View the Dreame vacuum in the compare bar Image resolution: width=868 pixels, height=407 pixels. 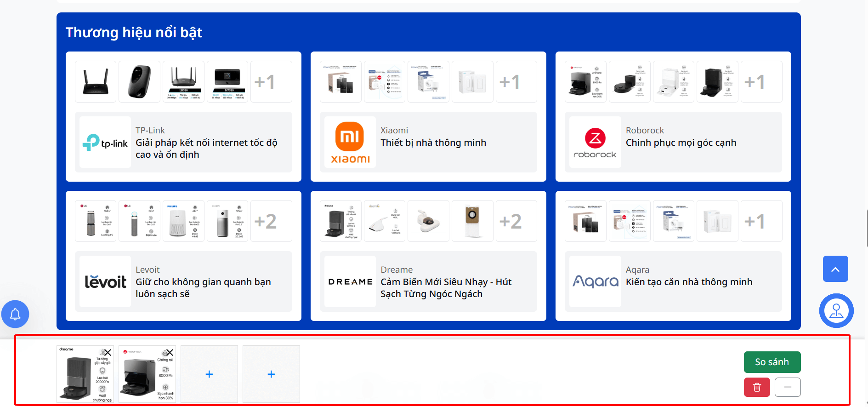click(x=85, y=374)
